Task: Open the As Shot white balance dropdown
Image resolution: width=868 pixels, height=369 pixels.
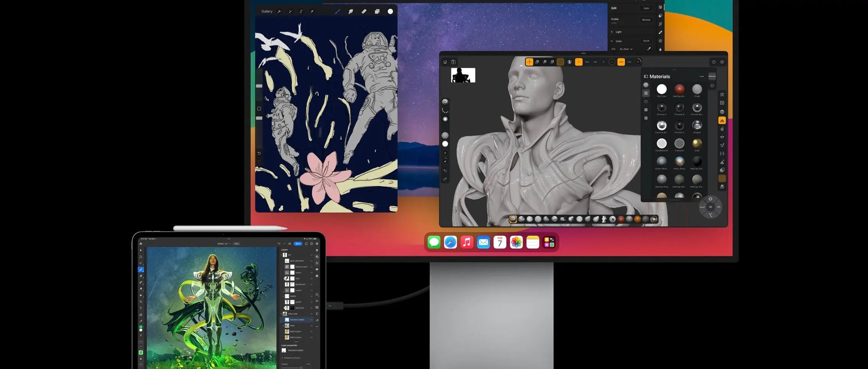Action: [x=626, y=49]
